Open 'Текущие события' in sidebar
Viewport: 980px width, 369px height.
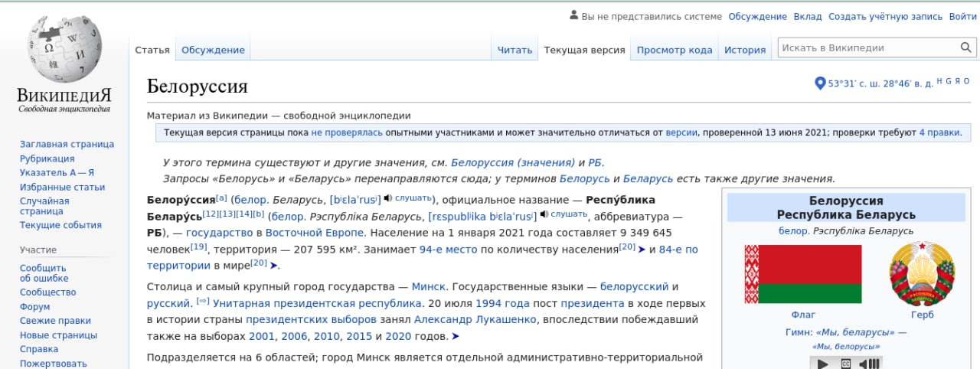(x=60, y=225)
